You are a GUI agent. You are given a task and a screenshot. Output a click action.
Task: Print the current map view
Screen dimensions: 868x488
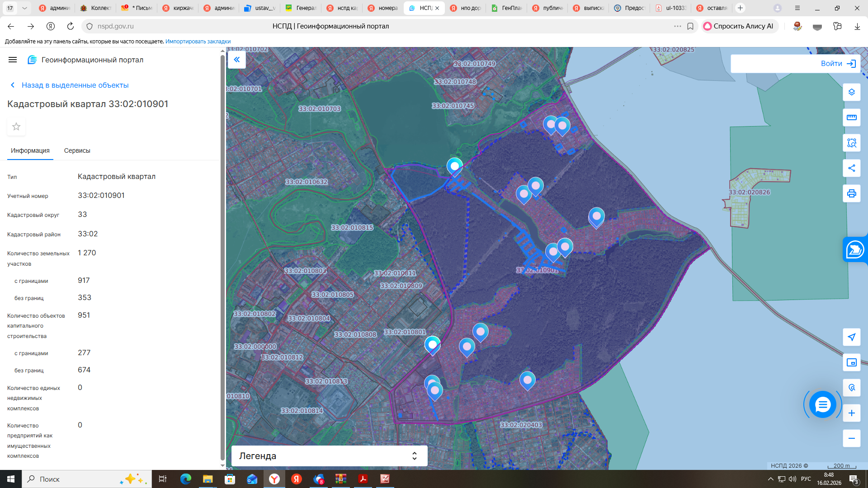coord(851,193)
